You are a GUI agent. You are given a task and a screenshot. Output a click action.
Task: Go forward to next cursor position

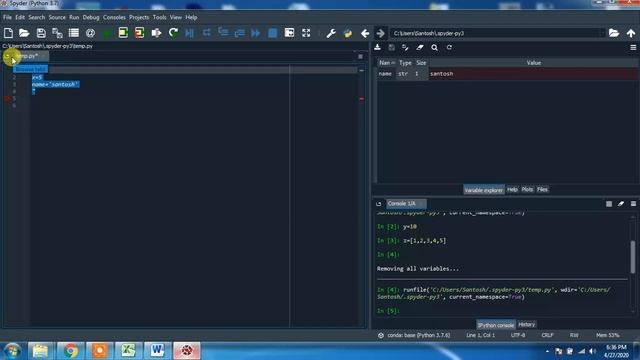coord(380,33)
